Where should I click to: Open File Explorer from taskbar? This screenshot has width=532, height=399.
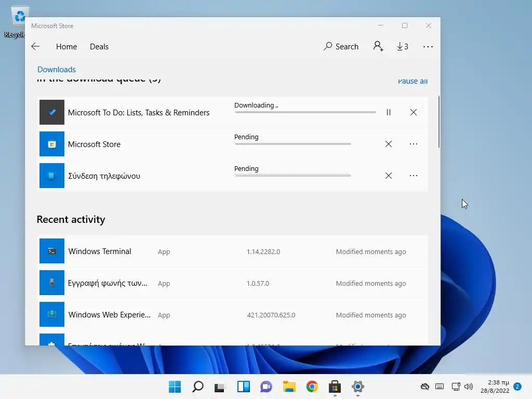pos(289,387)
